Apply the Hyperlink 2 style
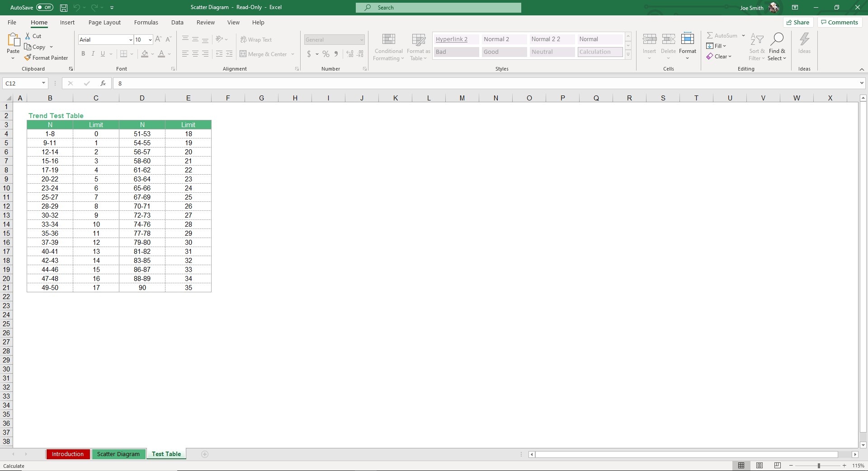 click(x=456, y=39)
